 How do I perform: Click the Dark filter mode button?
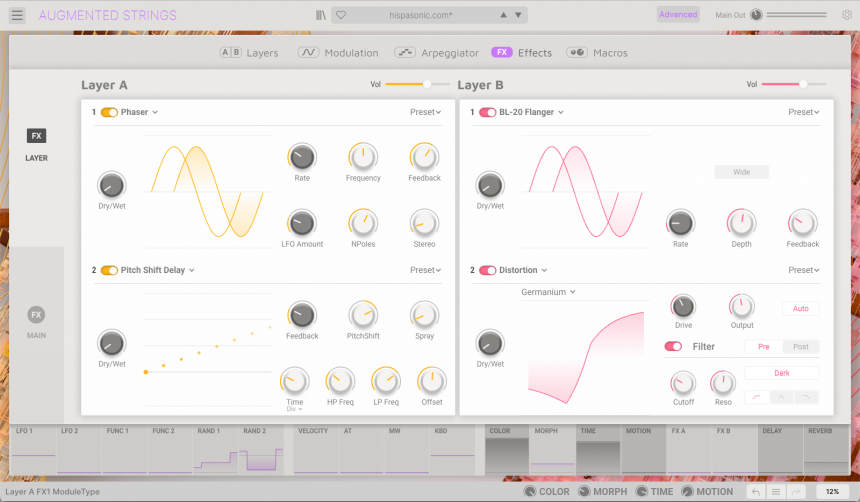click(782, 373)
